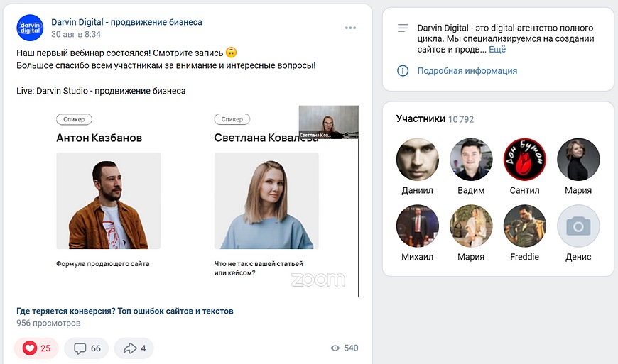Screen dimensions: 618x364
Task: Click the name Михаил under the avatar
Action: (x=418, y=257)
